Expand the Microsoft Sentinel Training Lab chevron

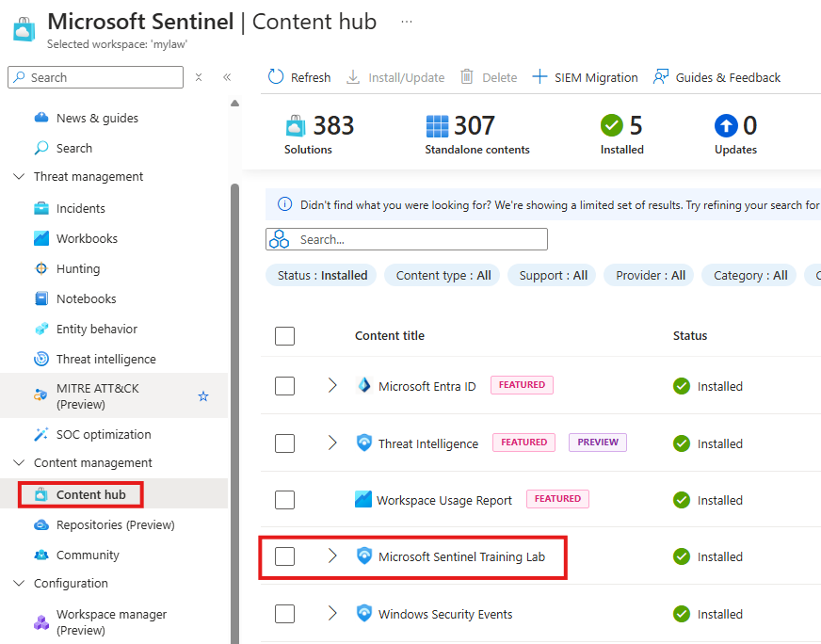point(332,556)
